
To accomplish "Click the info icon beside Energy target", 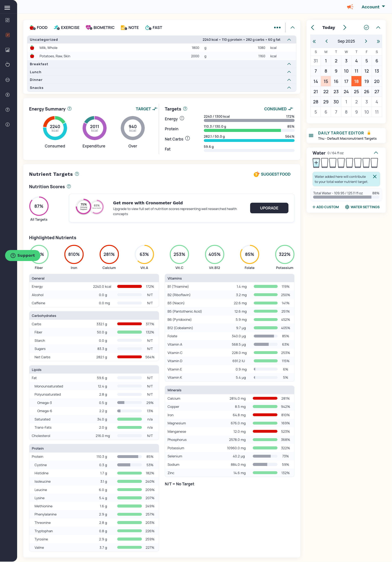I will (182, 118).
